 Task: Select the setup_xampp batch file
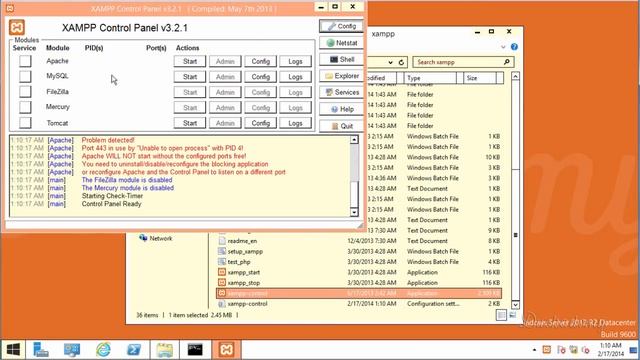click(360, 251)
